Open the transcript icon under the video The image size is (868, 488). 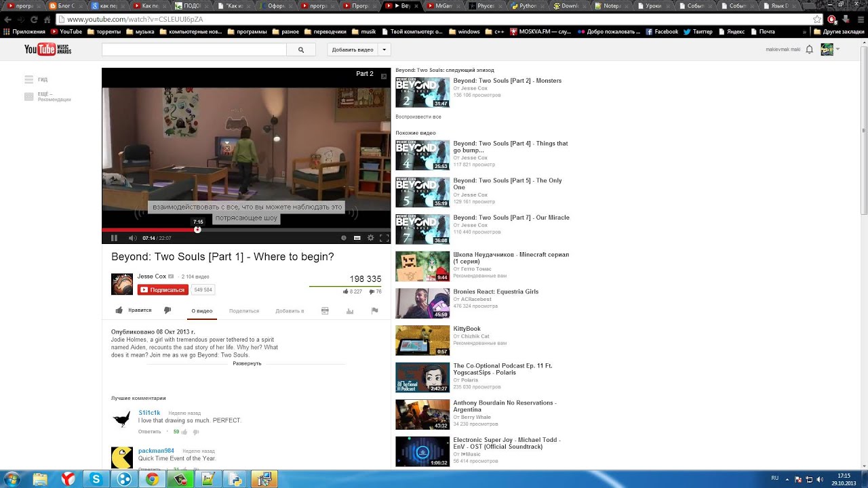tap(325, 310)
